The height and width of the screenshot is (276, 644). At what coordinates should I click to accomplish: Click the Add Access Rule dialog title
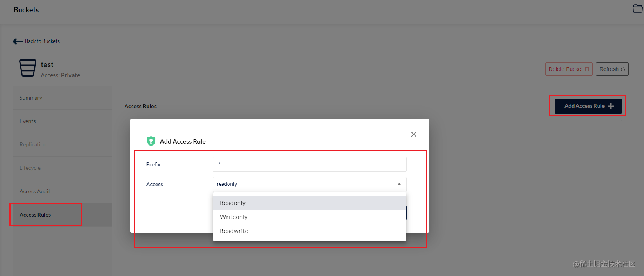183,141
